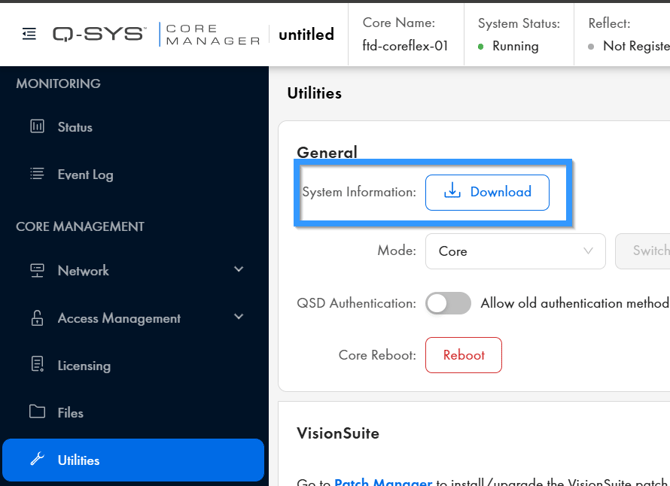Click the green Running status dot
Image resolution: width=670 pixels, height=486 pixels.
tap(481, 47)
